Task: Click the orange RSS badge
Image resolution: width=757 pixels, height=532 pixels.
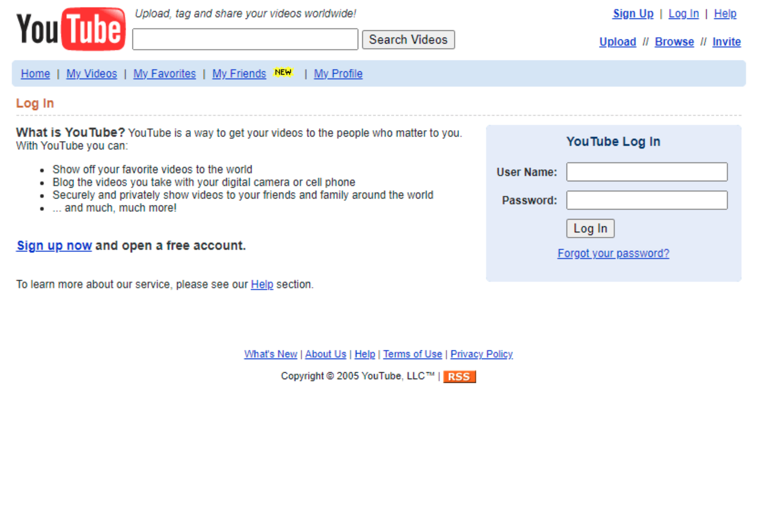Action: (459, 376)
